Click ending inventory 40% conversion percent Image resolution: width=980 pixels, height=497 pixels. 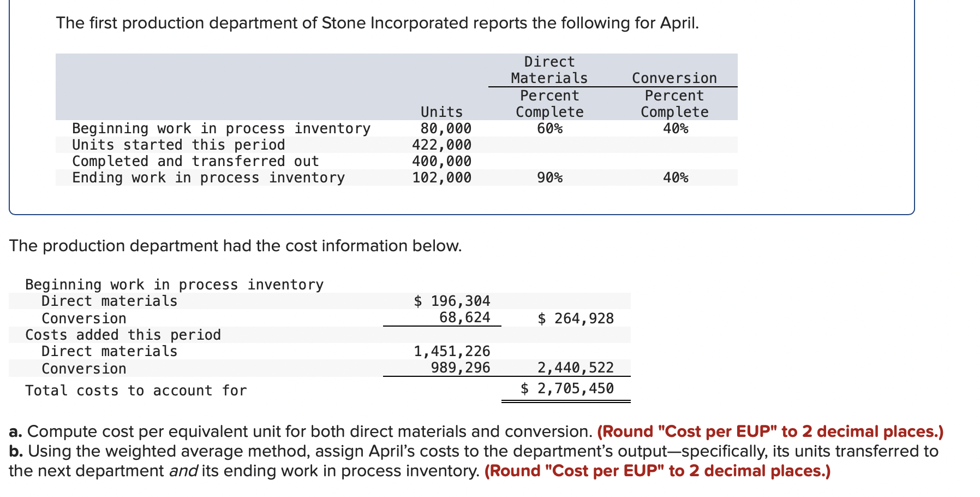[x=676, y=177]
